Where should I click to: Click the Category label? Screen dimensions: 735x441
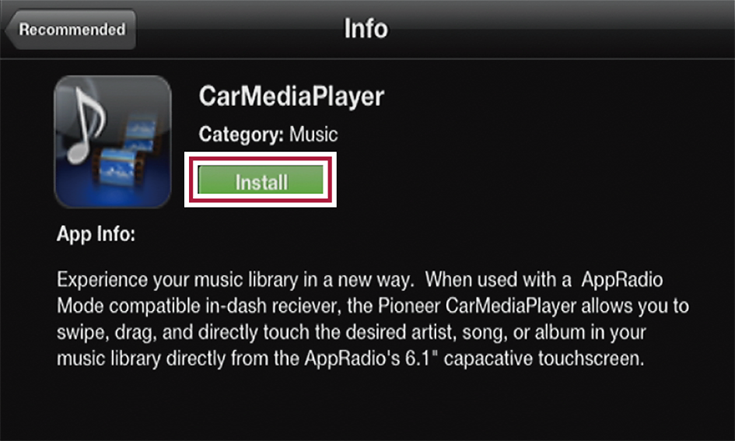pyautogui.click(x=241, y=135)
